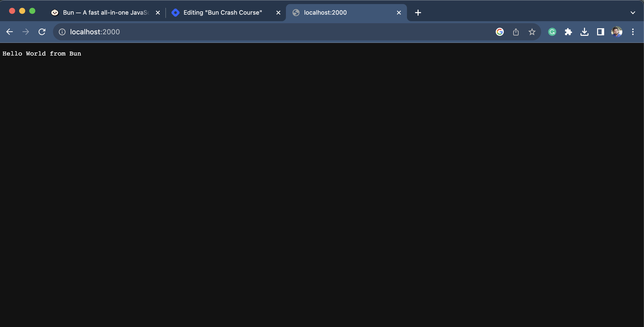Click the forward navigation arrow

tap(25, 32)
